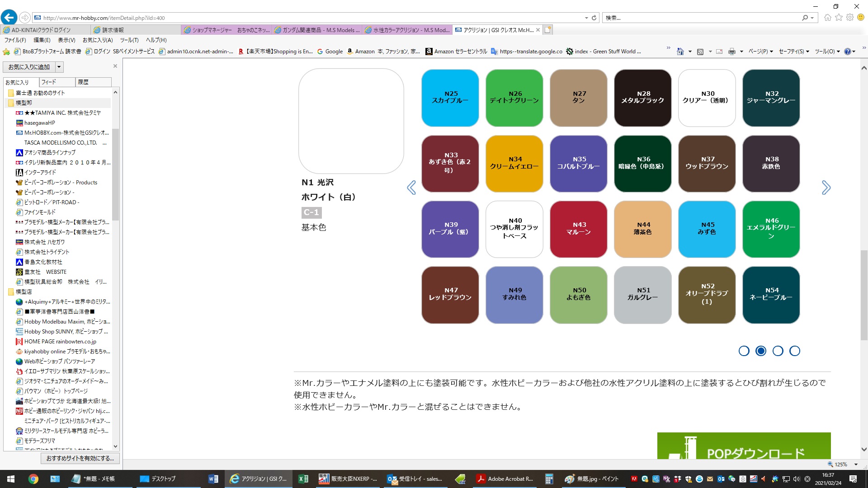Open the 表示(V) menu
The image size is (868, 488).
[66, 40]
